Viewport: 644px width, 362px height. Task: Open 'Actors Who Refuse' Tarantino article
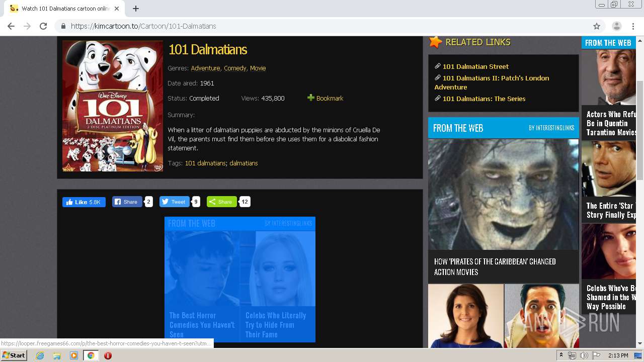coord(611,123)
